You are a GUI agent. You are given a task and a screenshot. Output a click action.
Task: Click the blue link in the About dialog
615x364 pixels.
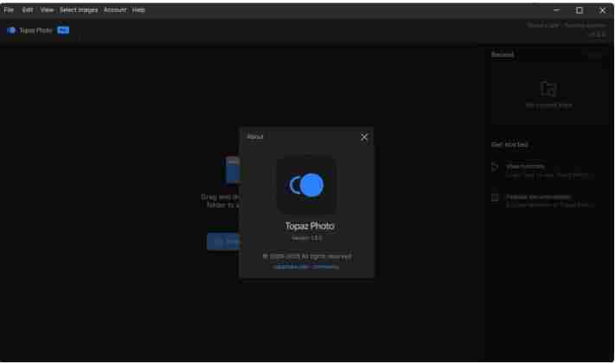tap(306, 266)
